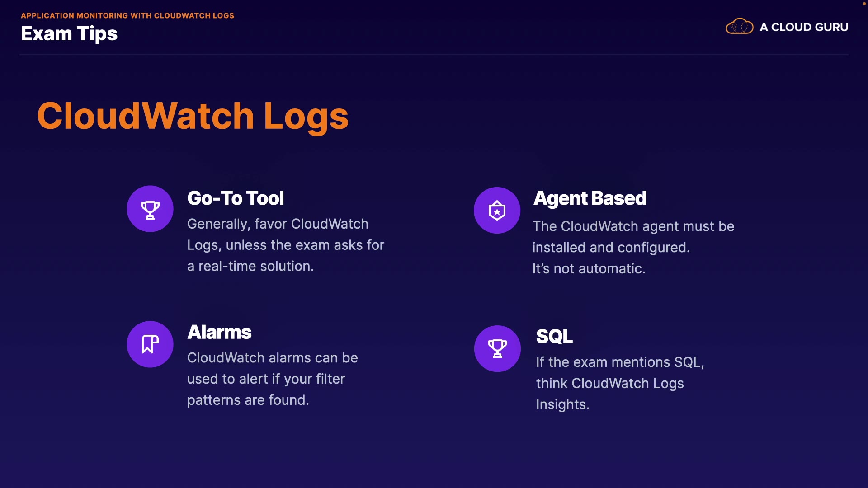Click the orange "Application Monitoring with CloudWatch Logs" subtitle

127,15
